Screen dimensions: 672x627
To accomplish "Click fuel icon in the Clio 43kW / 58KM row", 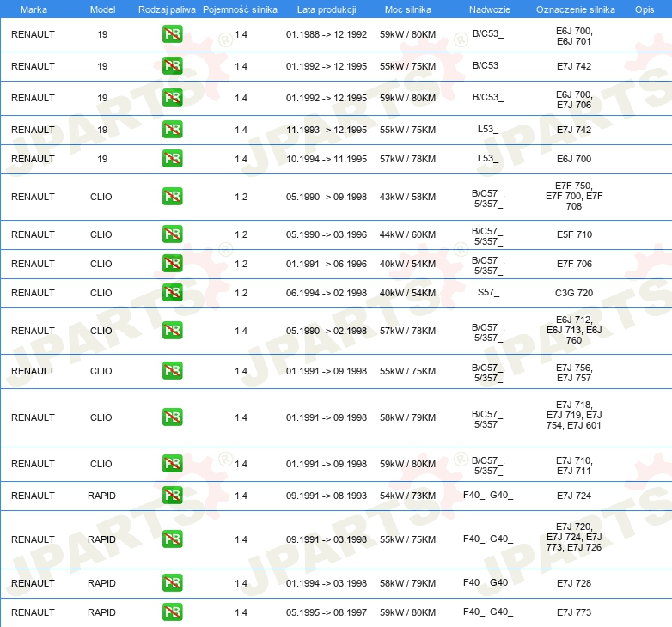I will click(172, 196).
